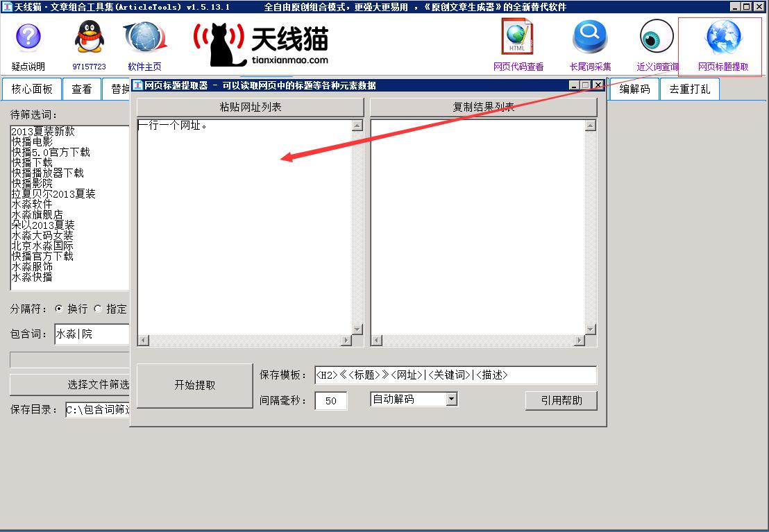Click inside the results list text area

coord(478,227)
